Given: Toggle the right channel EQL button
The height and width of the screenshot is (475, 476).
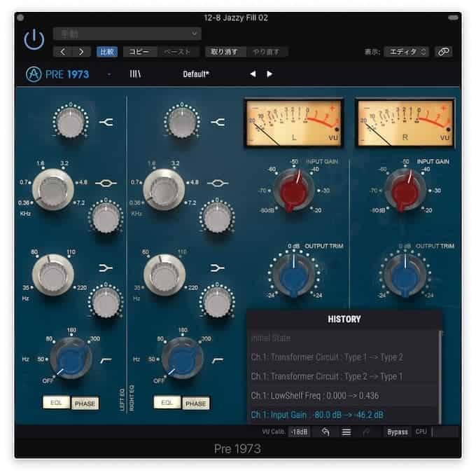Looking at the screenshot, I should click(167, 403).
